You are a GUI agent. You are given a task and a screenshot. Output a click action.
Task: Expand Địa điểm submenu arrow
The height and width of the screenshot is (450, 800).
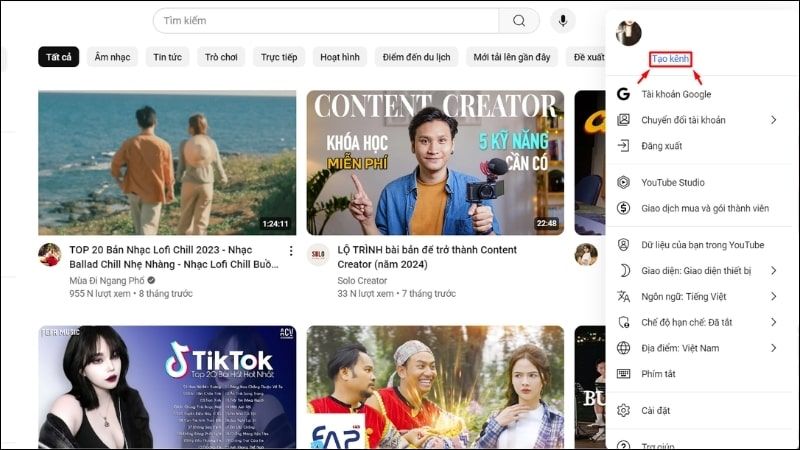[x=773, y=348]
